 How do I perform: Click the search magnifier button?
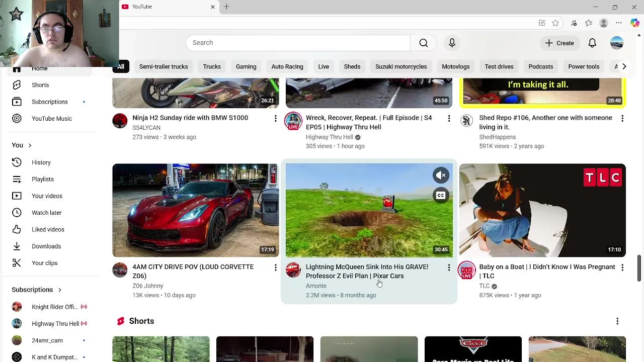424,43
